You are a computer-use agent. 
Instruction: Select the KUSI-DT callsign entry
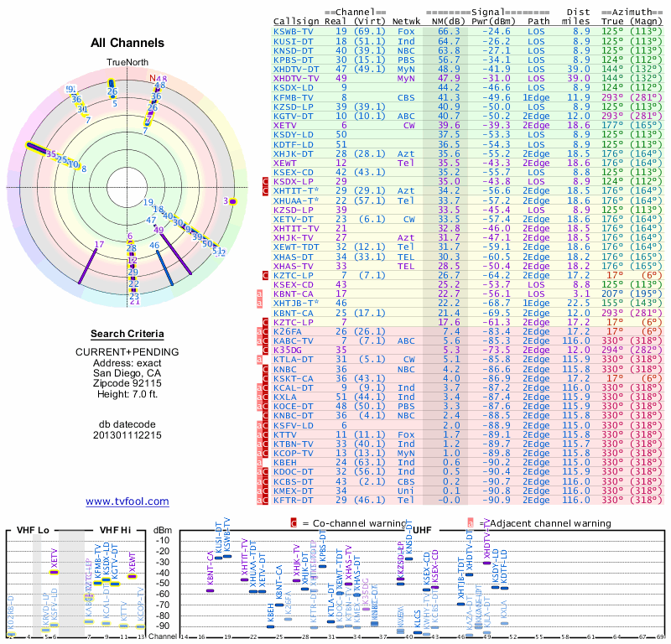click(294, 41)
